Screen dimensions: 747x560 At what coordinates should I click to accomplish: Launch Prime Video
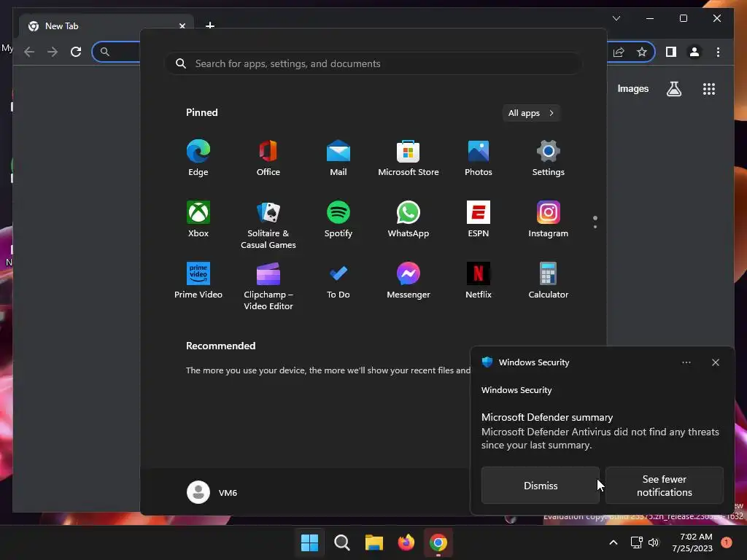click(x=198, y=281)
